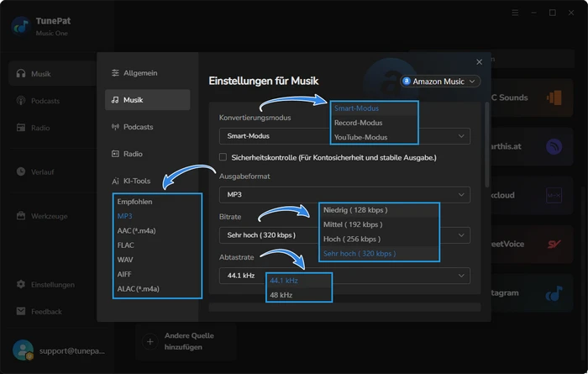The image size is (588, 374).
Task: Click the Amazon Music logo icon
Action: [407, 81]
